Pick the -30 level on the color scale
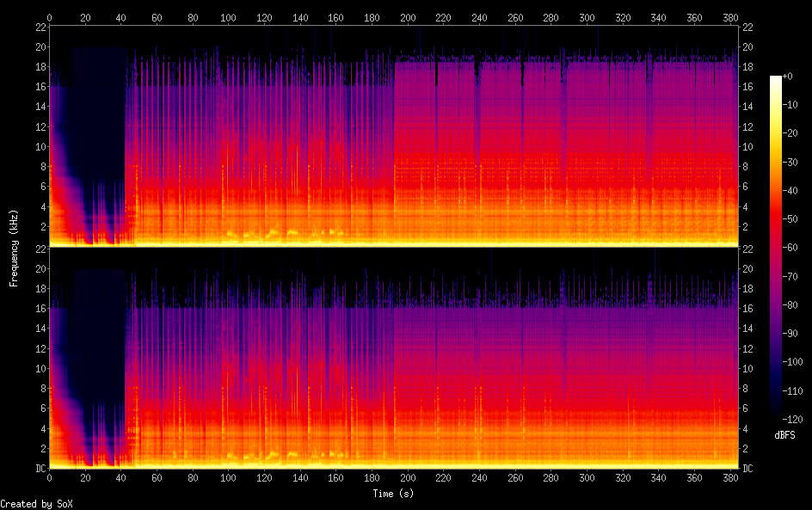 coord(797,163)
